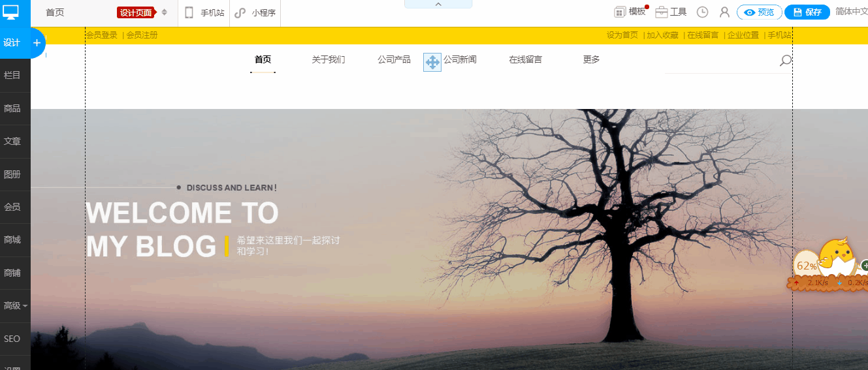
Task: Open the history clock icon
Action: [703, 12]
